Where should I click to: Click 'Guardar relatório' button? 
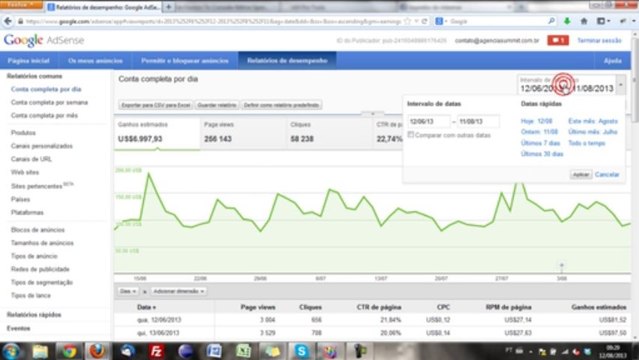tap(217, 105)
